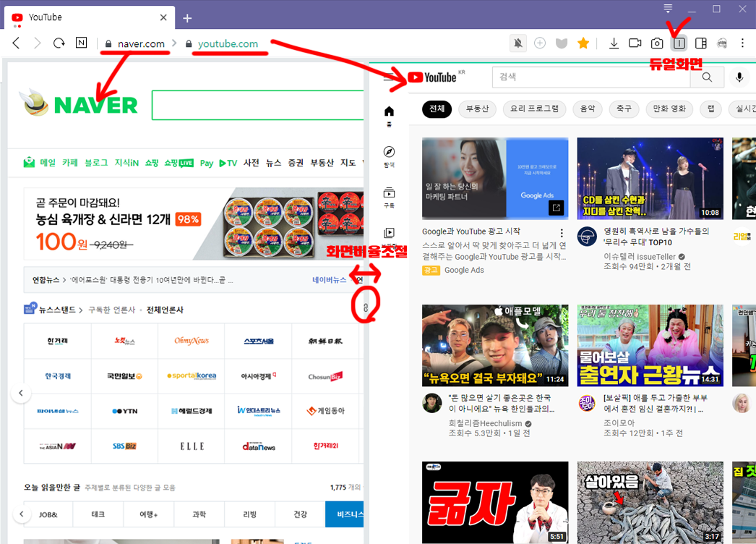The image size is (756, 544).
Task: Open YouTube Subscriptions sidebar icon
Action: pos(389,197)
